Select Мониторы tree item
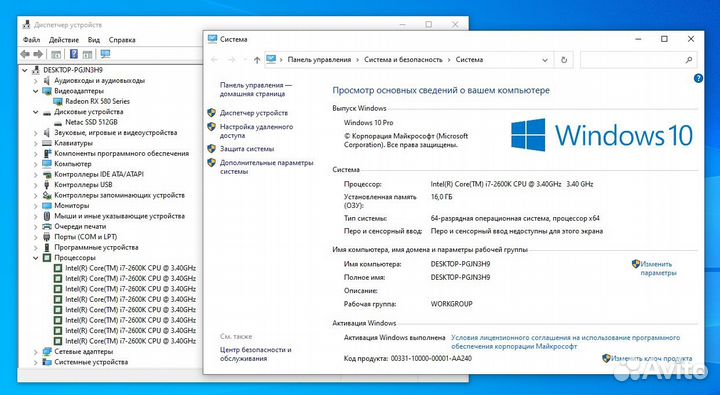 [x=72, y=206]
